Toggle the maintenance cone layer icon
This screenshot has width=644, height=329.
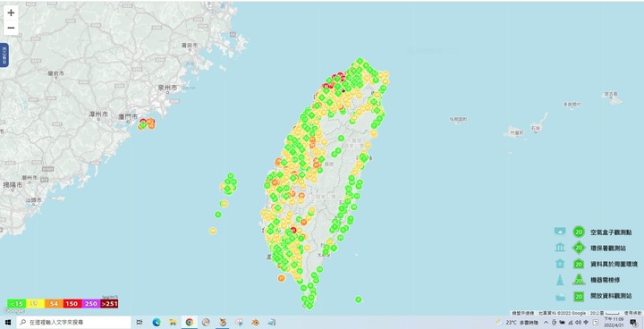[560, 280]
